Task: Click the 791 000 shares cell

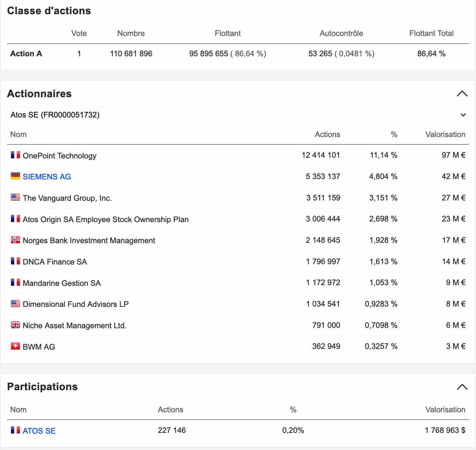Action: point(326,325)
